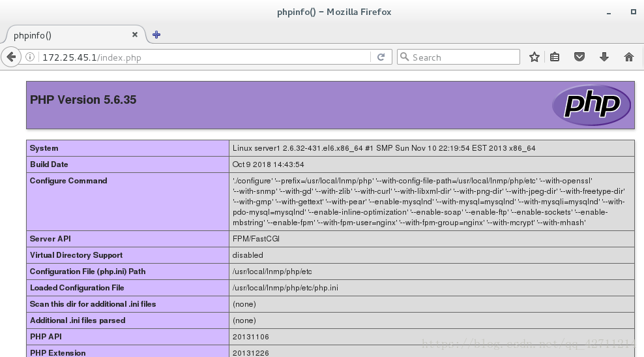Select the Build Date label

[x=49, y=164]
